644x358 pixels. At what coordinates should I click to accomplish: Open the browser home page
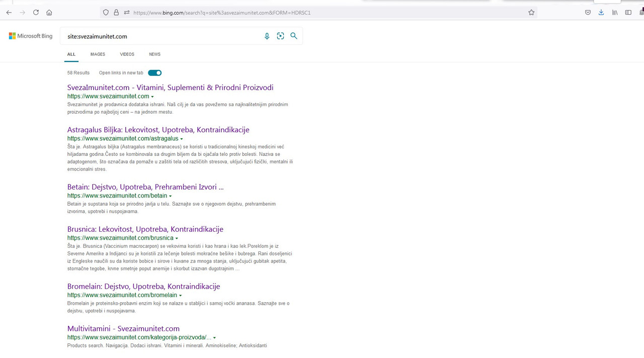(x=49, y=13)
